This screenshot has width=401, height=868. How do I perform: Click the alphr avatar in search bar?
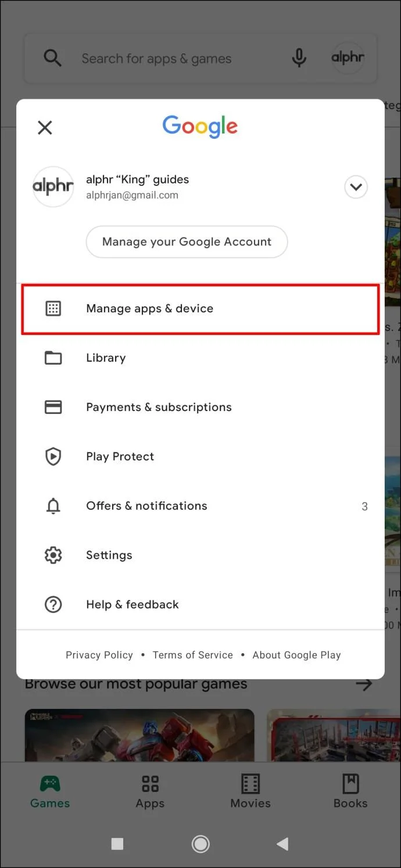pyautogui.click(x=348, y=58)
